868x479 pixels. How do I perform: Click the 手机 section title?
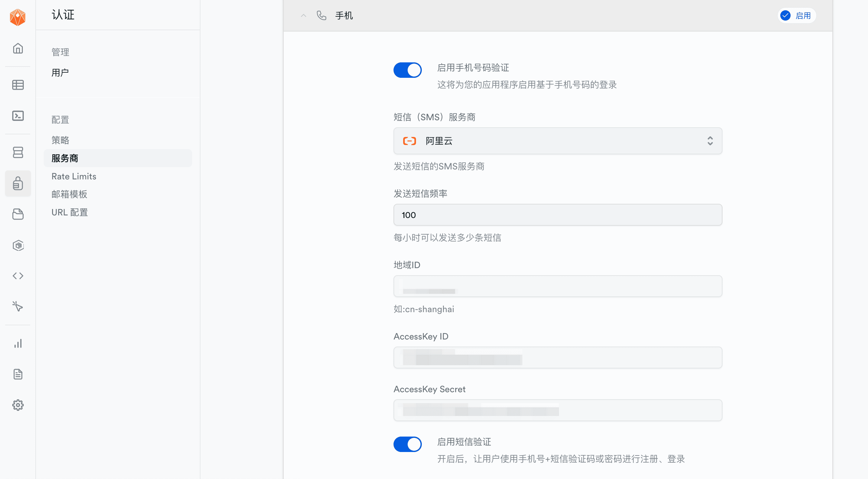(x=344, y=15)
